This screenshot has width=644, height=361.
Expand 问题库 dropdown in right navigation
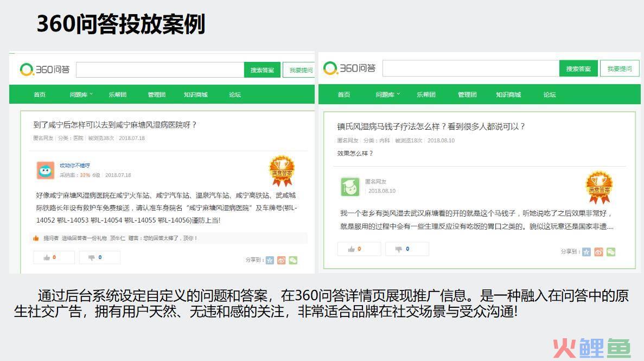click(387, 94)
